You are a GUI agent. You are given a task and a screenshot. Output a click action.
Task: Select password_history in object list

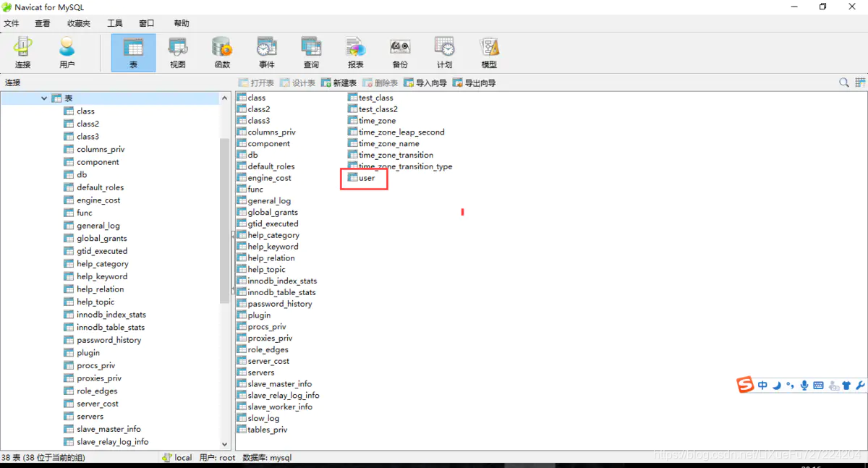[x=275, y=304]
